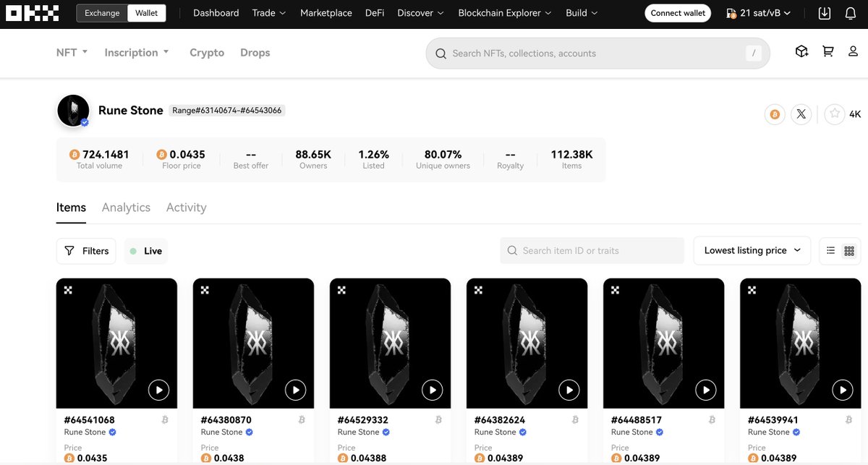Open the Crypto section
The width and height of the screenshot is (868, 465).
pos(207,52)
